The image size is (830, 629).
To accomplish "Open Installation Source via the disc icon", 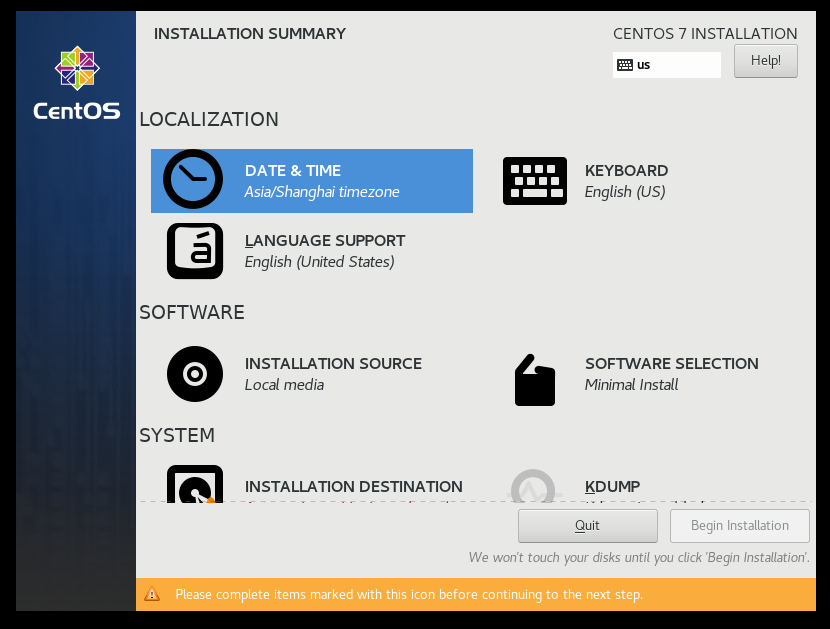I will click(x=195, y=374).
